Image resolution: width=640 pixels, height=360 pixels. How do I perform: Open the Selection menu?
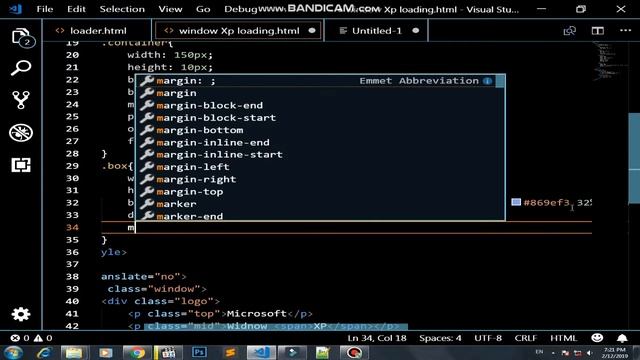(122, 9)
